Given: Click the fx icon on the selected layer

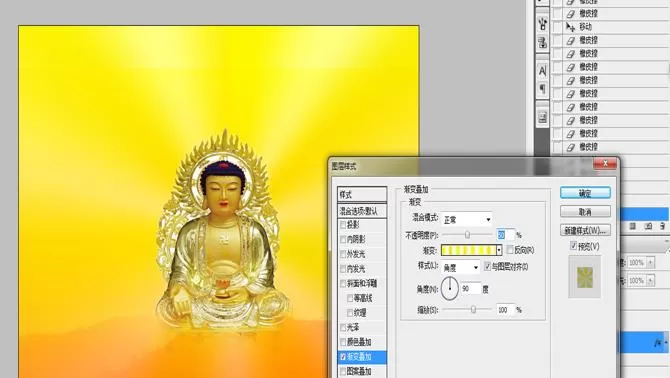Looking at the screenshot, I should (x=658, y=343).
